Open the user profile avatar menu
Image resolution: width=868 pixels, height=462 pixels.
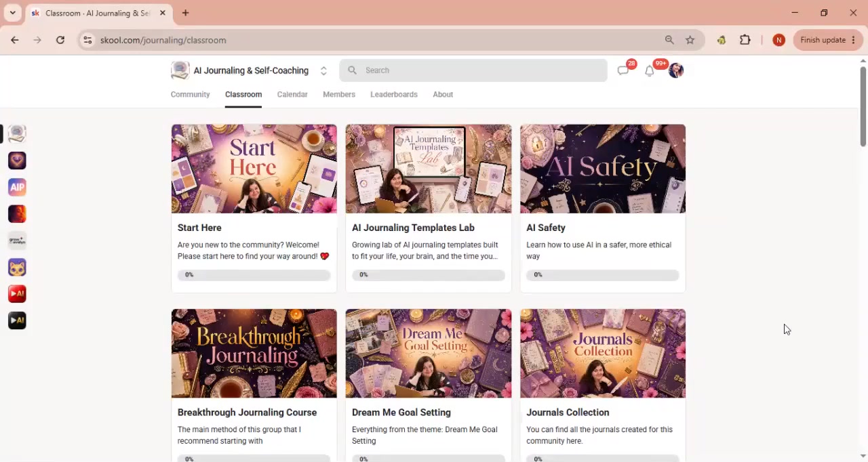pyautogui.click(x=676, y=70)
